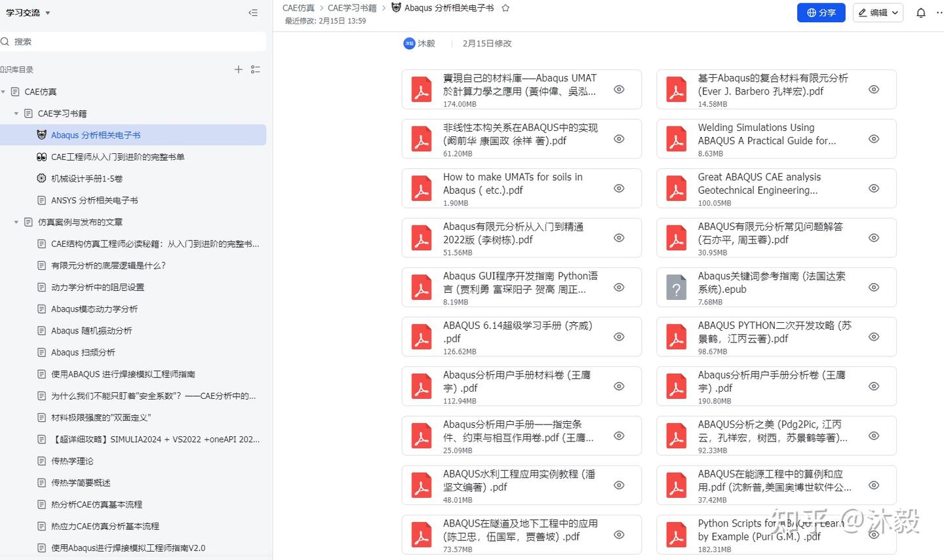Screen dimensions: 944x560
Task: Preview Welding Simulations Using ABAQUS via eye icon
Action: [874, 139]
